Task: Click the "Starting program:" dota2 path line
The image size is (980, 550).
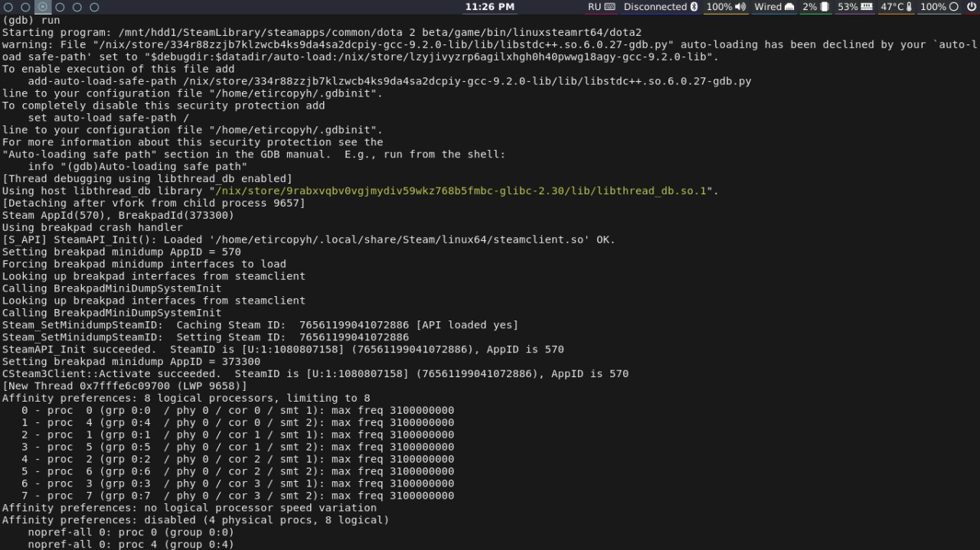Action: tap(322, 31)
